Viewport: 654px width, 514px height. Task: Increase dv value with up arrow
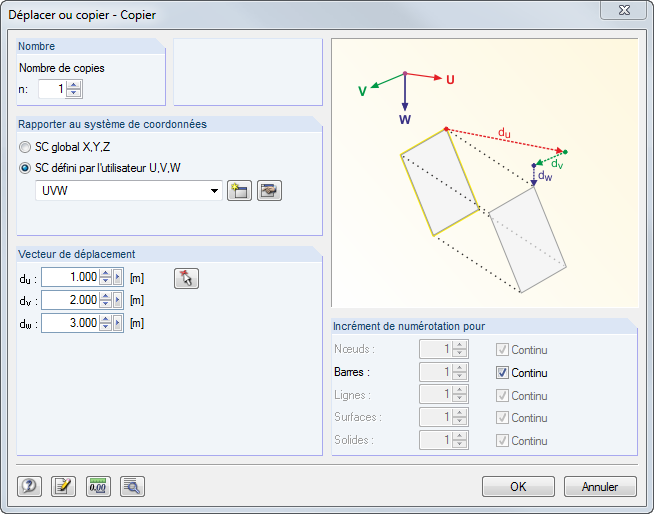pyautogui.click(x=106, y=296)
